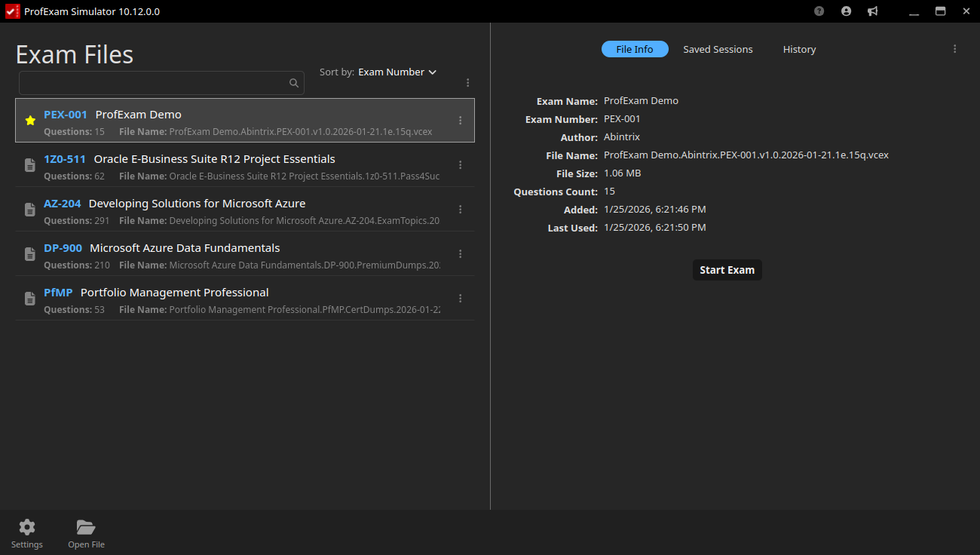Select the AZ-204 exam number link

(63, 204)
